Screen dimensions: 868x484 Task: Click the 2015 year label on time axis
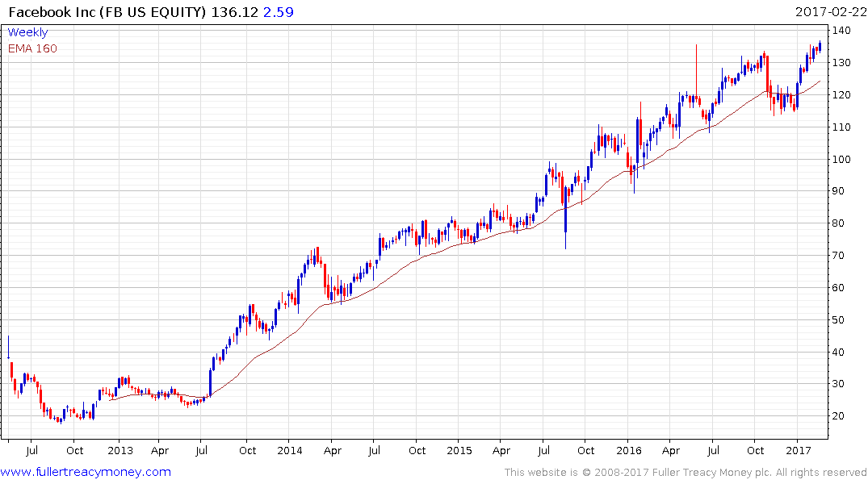pyautogui.click(x=459, y=450)
